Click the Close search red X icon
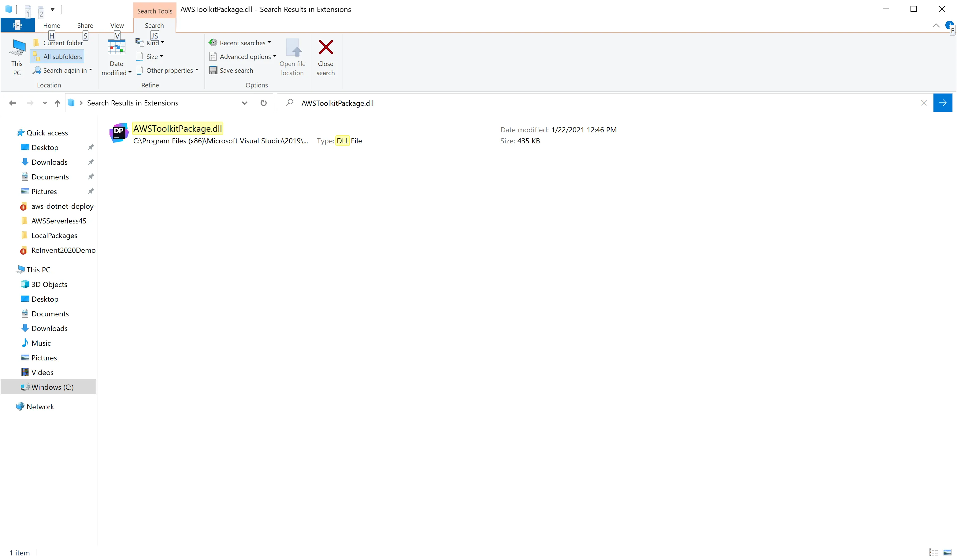The image size is (957, 560). [325, 48]
